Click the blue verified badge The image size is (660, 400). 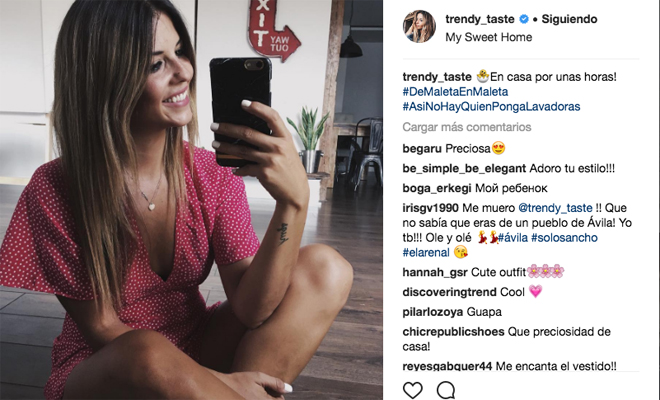[x=524, y=19]
